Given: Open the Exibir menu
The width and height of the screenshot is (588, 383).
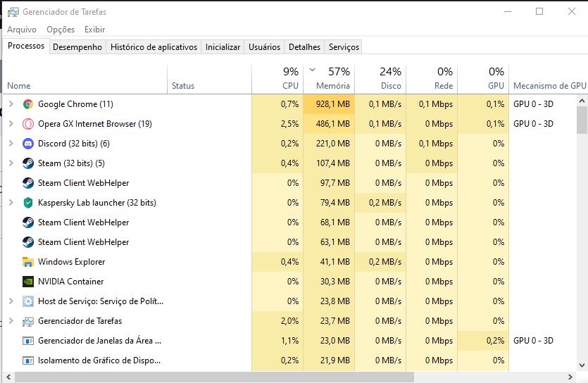Looking at the screenshot, I should [94, 30].
